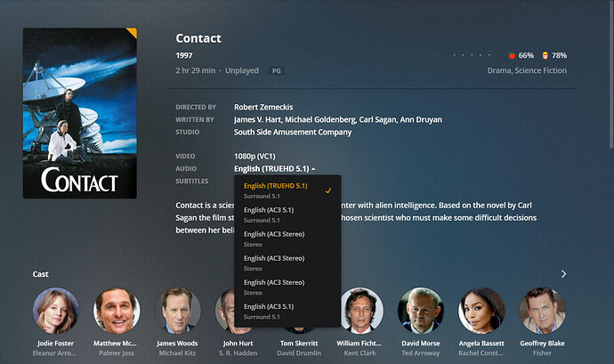Open writer James V. Hart link
Screen dimensions: 614x364
point(258,119)
